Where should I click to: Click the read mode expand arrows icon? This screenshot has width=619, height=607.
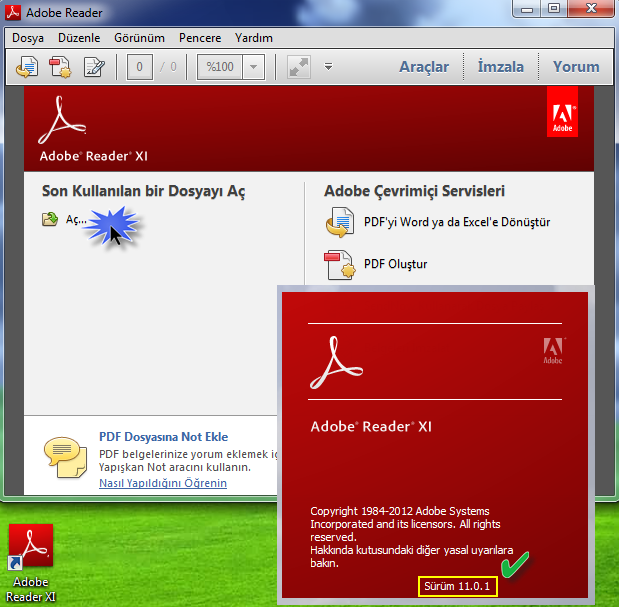coord(299,67)
